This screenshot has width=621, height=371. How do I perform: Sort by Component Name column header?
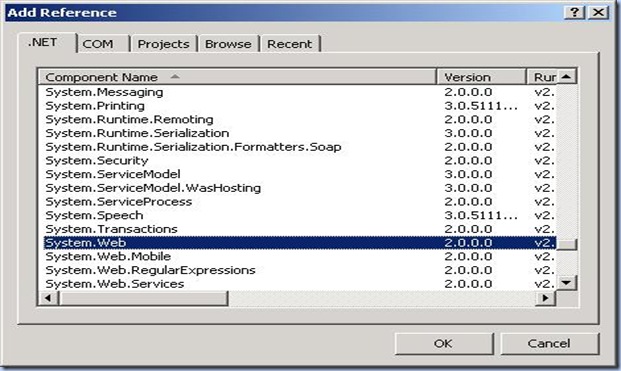click(x=238, y=77)
